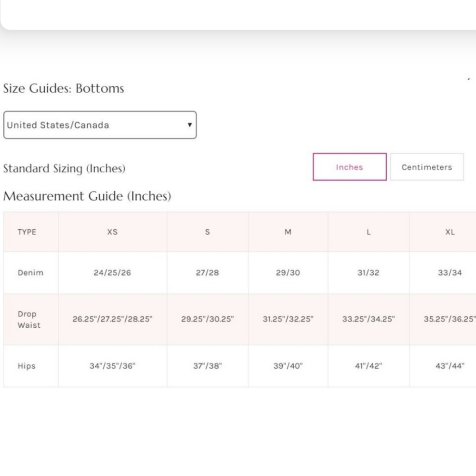Viewport: 476px width, 476px height.
Task: Switch units to Centimeters
Action: (427, 167)
